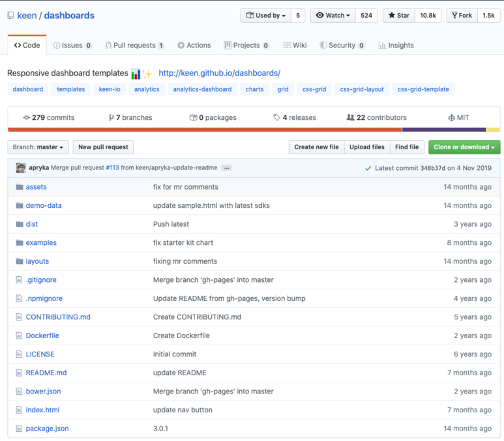Open the Watch dropdown
The height and width of the screenshot is (441, 504).
click(333, 16)
